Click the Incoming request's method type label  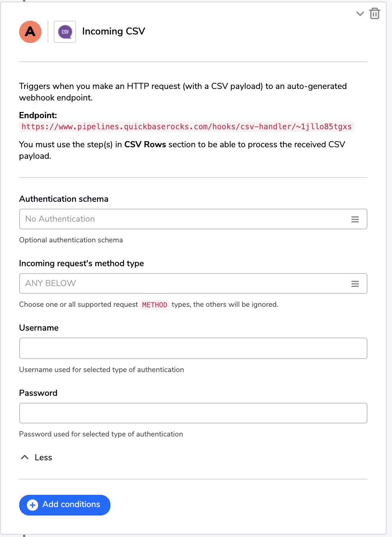click(x=81, y=264)
